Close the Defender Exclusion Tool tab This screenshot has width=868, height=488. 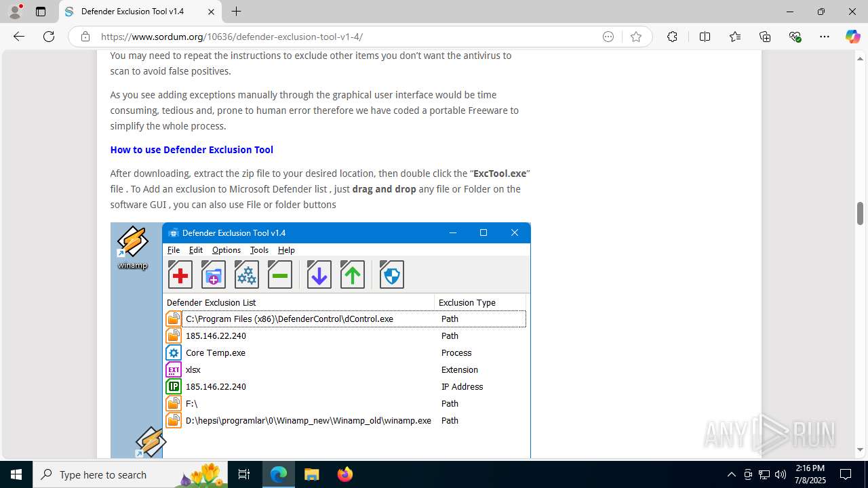(x=211, y=12)
